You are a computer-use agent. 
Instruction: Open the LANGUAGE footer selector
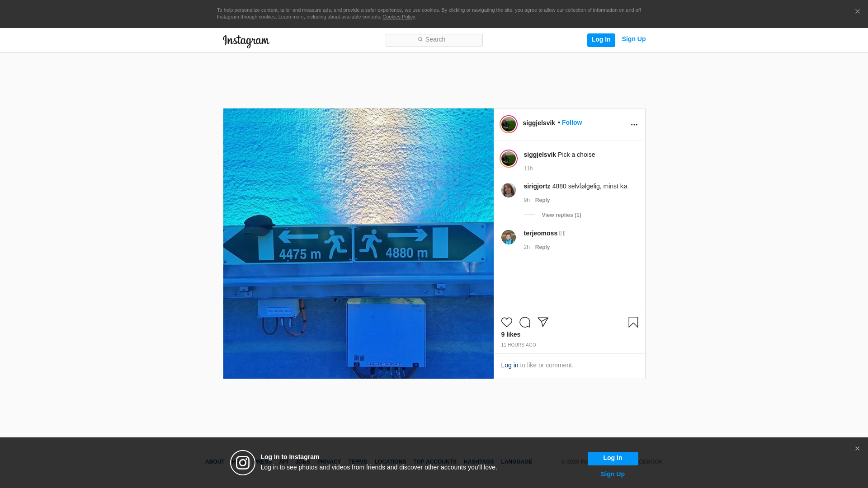click(516, 462)
